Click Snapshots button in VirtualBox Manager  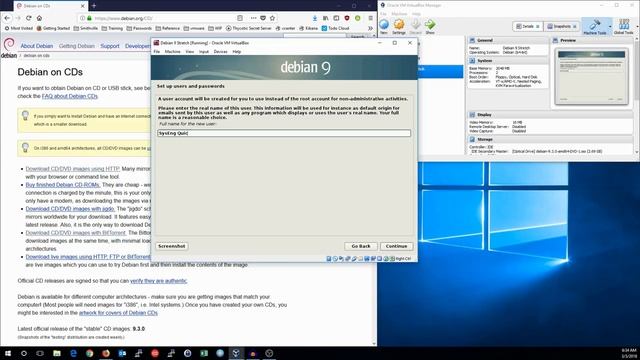click(x=562, y=27)
